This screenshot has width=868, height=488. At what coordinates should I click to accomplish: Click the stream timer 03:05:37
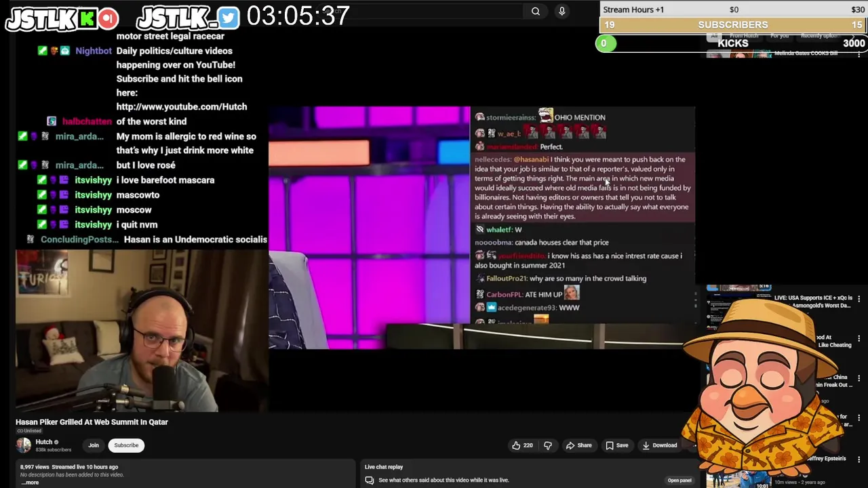(x=298, y=16)
